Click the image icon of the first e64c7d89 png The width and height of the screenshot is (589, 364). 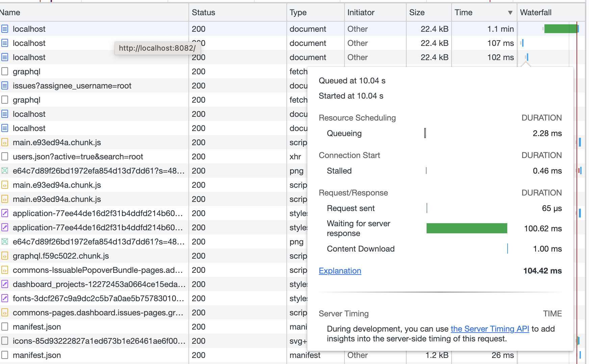[x=5, y=171]
